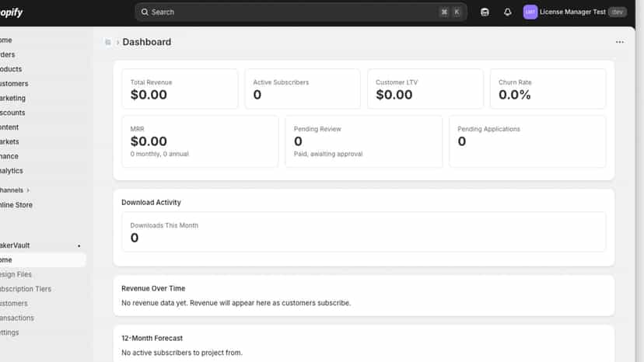Click the License Manager Test avatar
Image resolution: width=644 pixels, height=362 pixels.
tap(530, 12)
